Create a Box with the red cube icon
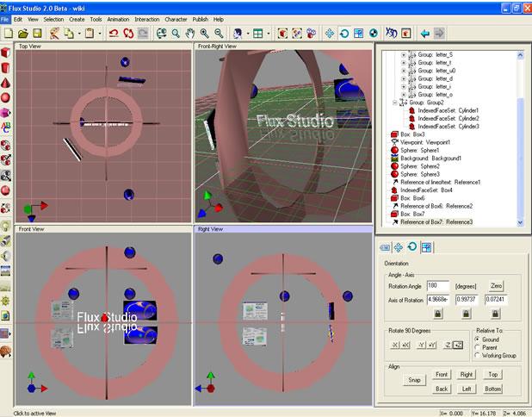 pos(5,53)
